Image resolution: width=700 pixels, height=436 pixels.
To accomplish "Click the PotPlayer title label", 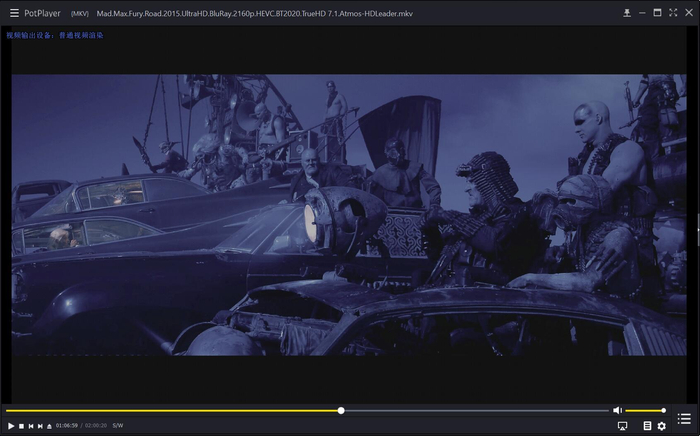I will click(42, 13).
